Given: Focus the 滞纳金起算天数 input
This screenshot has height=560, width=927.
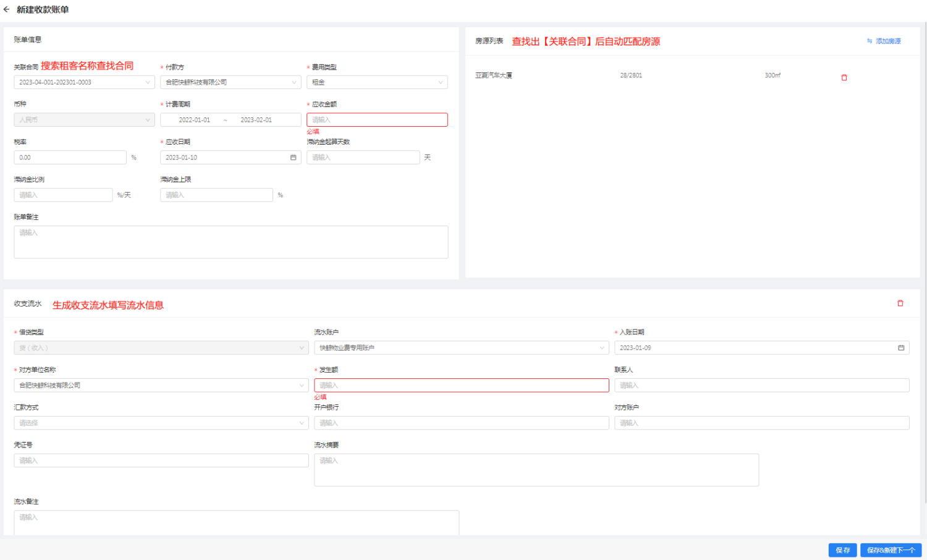Looking at the screenshot, I should click(363, 158).
